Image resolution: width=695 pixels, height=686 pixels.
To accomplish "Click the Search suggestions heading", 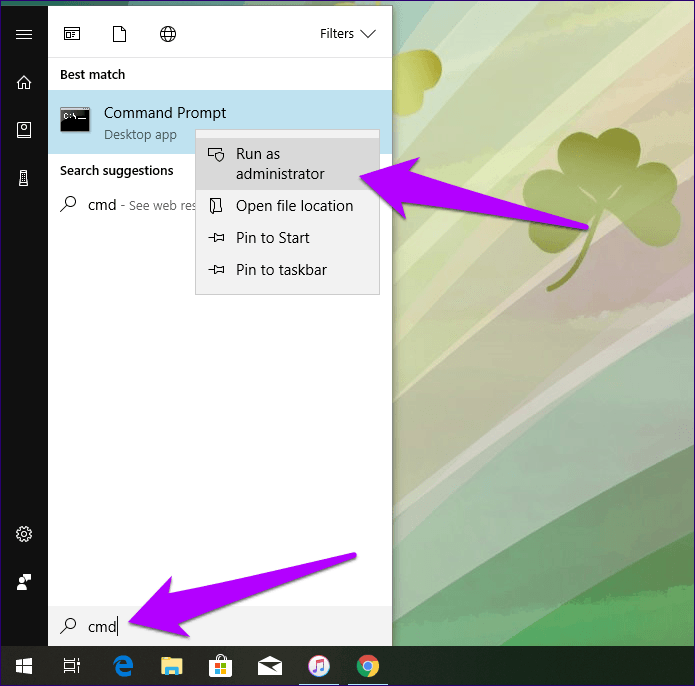I will point(117,171).
